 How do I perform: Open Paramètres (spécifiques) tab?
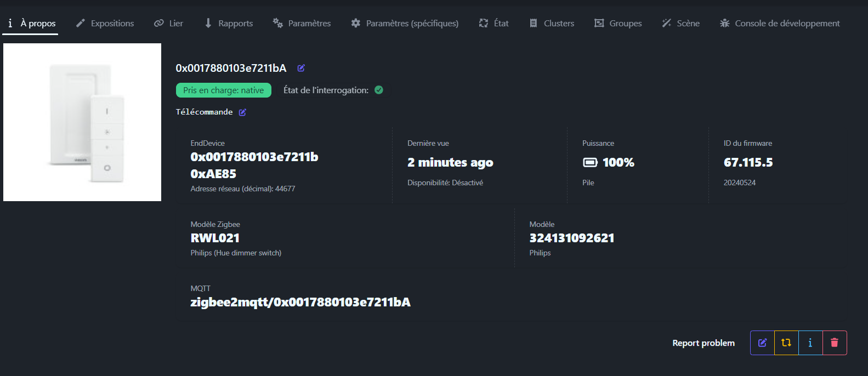pyautogui.click(x=405, y=23)
